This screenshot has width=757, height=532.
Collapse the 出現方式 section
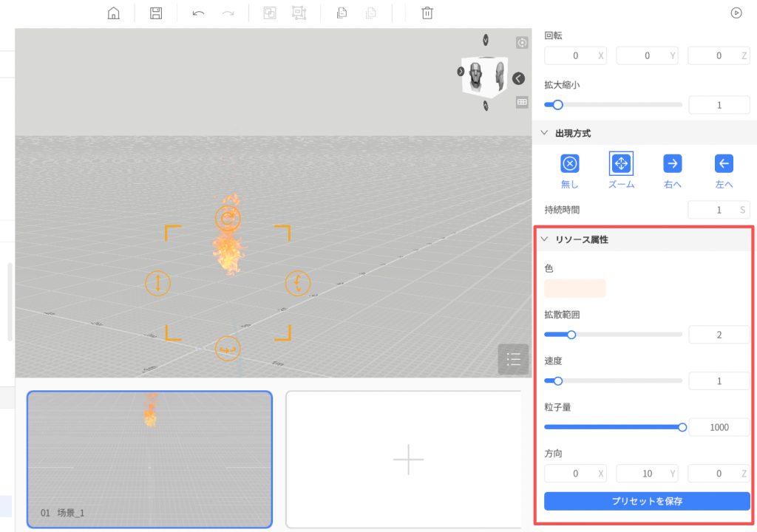[545, 133]
